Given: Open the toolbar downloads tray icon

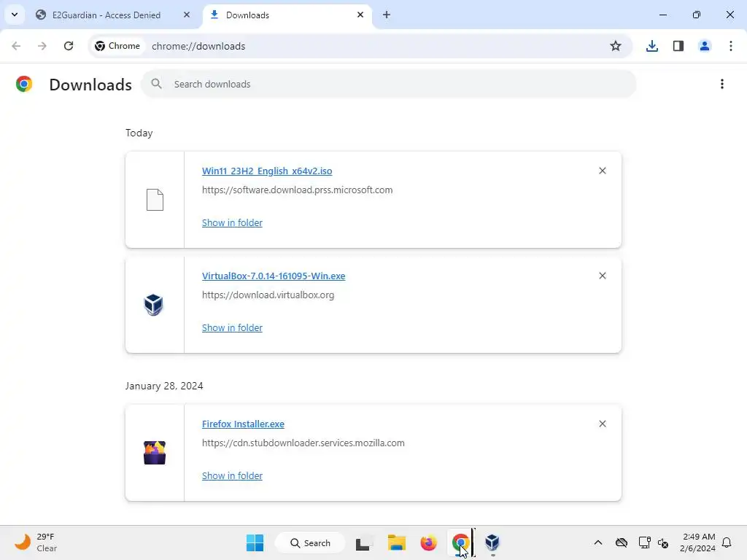Looking at the screenshot, I should point(651,46).
